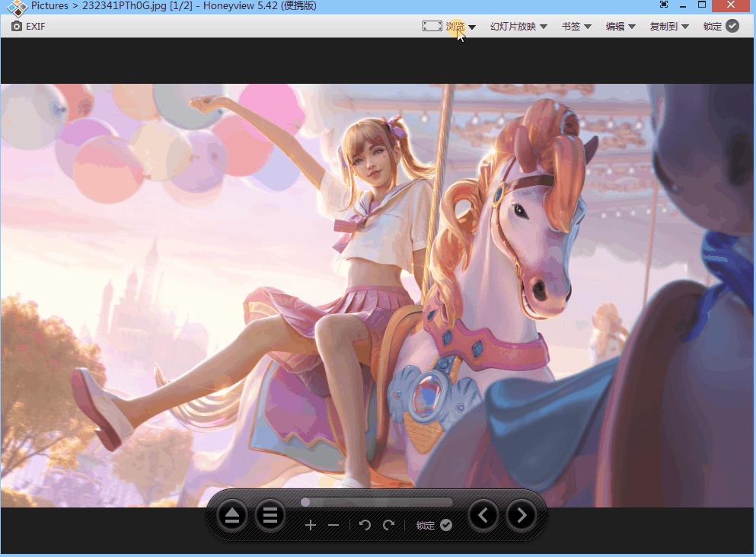Click the open file eject icon
This screenshot has width=756, height=557.
(232, 516)
